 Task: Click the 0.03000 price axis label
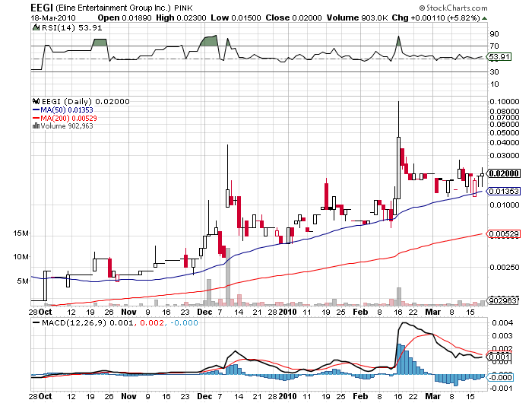point(505,155)
